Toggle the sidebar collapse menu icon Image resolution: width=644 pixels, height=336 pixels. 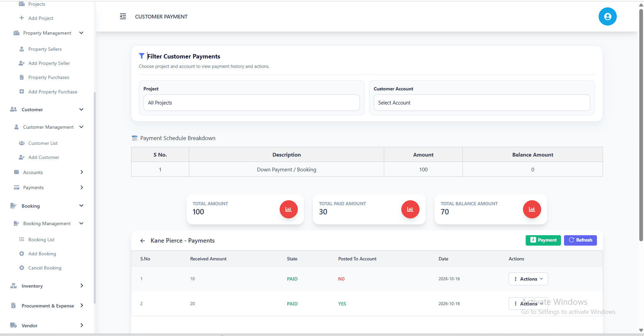pyautogui.click(x=123, y=16)
